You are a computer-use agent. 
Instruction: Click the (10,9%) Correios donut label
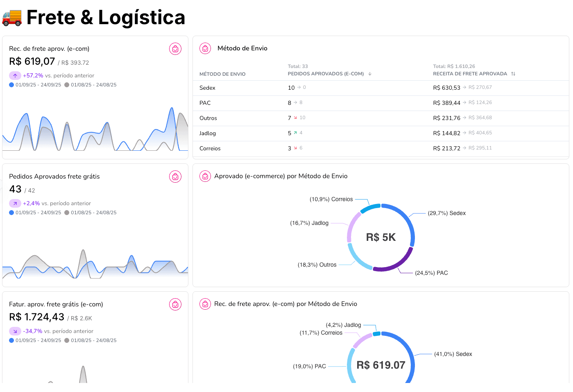pos(331,199)
